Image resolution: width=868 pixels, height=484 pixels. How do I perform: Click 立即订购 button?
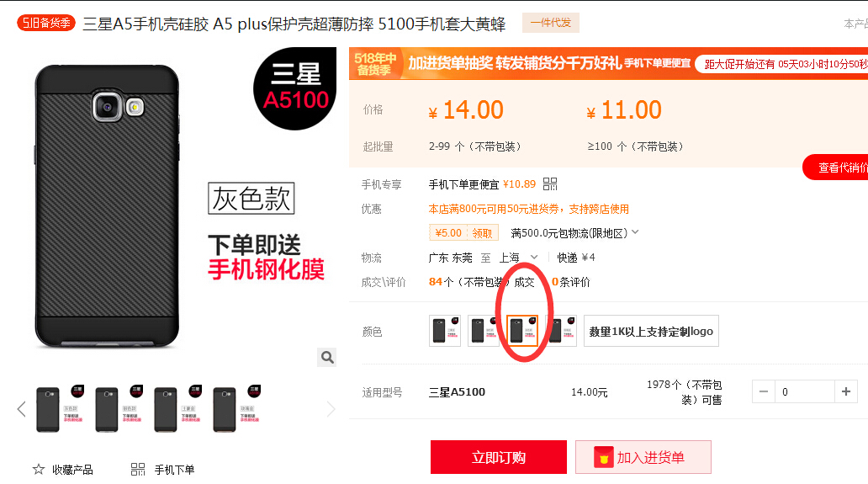pos(498,457)
